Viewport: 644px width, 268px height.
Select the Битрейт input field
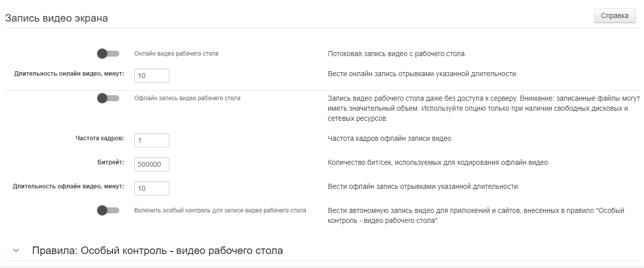[x=151, y=164]
